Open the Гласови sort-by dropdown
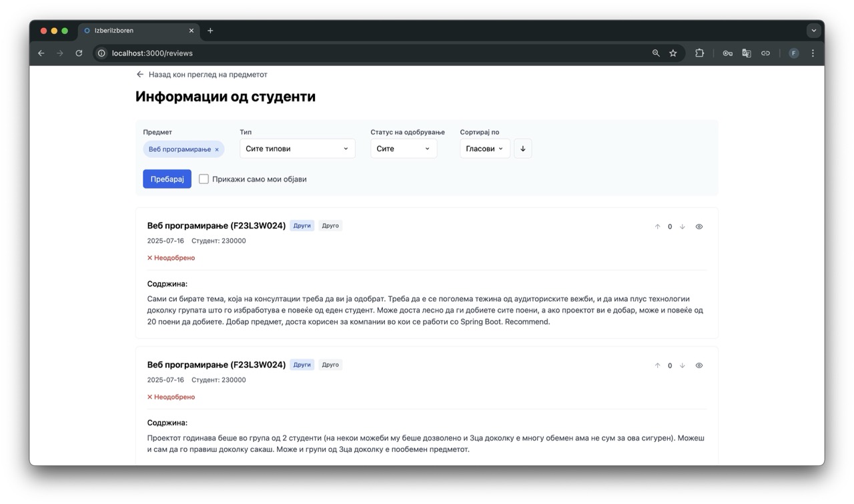The width and height of the screenshot is (854, 504). click(x=484, y=149)
